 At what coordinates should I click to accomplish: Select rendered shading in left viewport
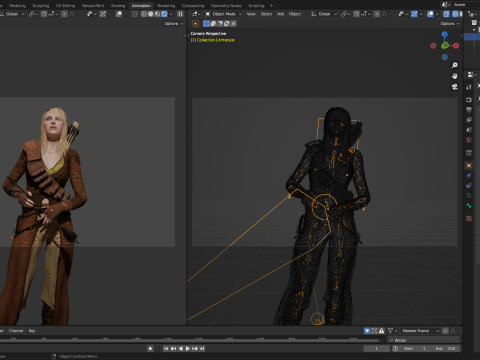[164, 14]
